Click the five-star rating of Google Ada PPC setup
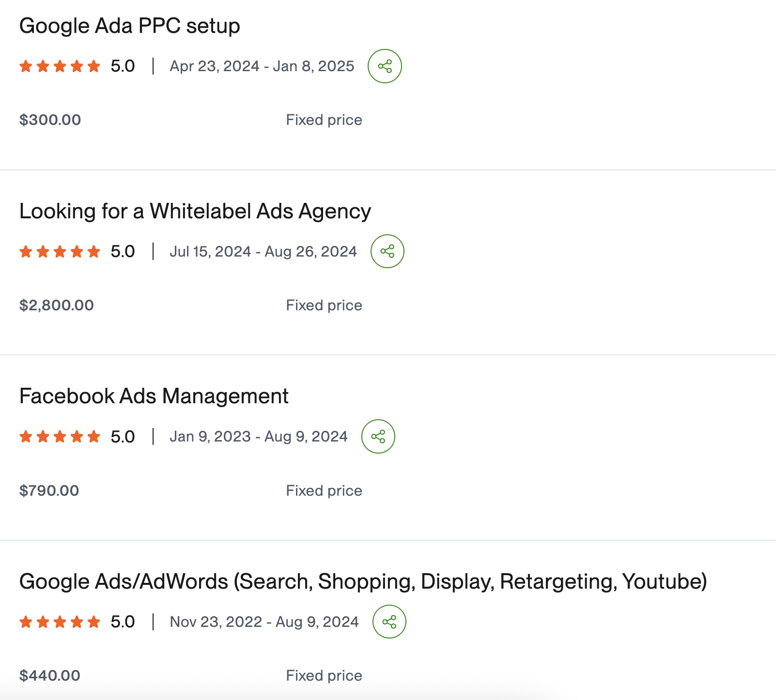 pos(60,66)
